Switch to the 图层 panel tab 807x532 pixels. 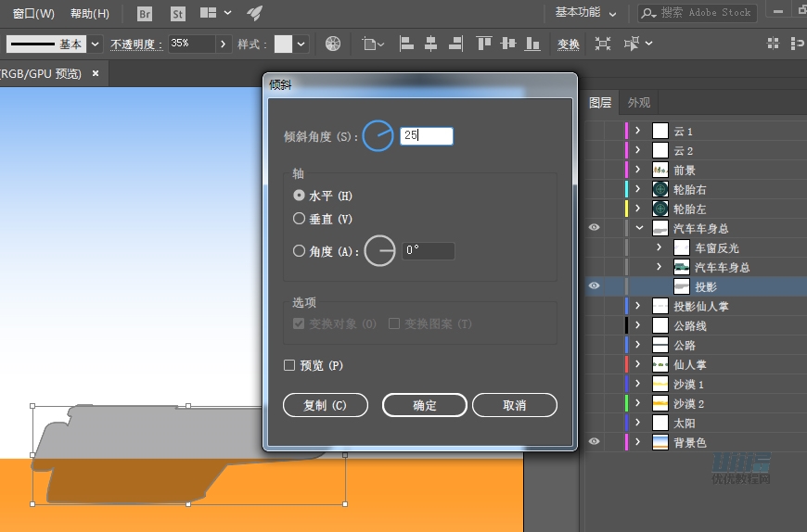click(x=600, y=103)
